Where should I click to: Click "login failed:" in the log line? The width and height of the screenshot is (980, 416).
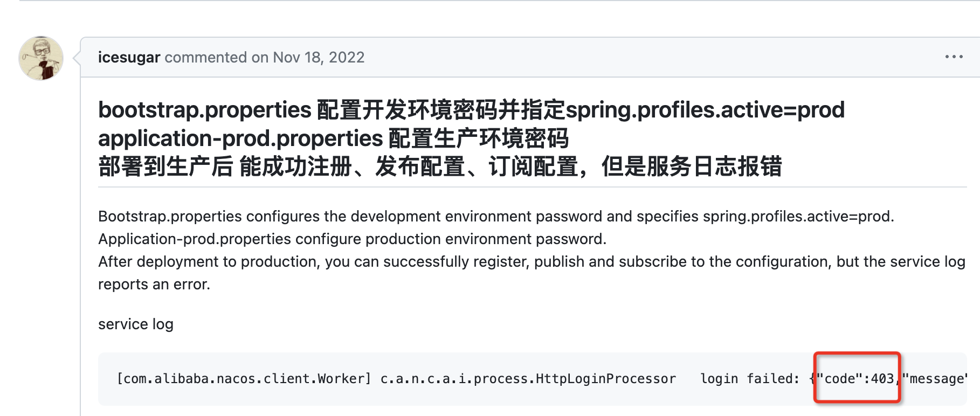(x=749, y=379)
